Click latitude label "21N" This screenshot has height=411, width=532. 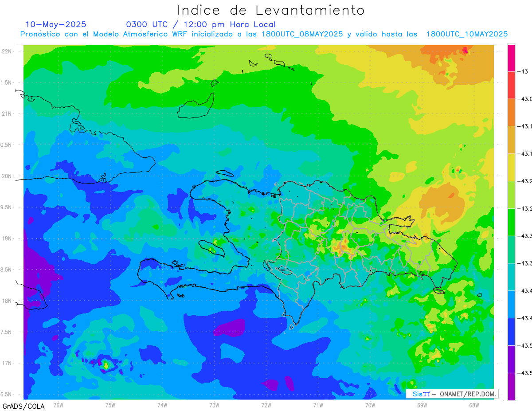click(x=7, y=114)
